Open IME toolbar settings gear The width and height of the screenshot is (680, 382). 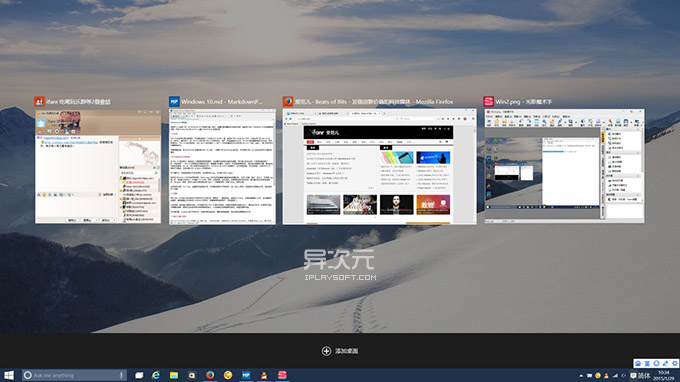(675, 363)
